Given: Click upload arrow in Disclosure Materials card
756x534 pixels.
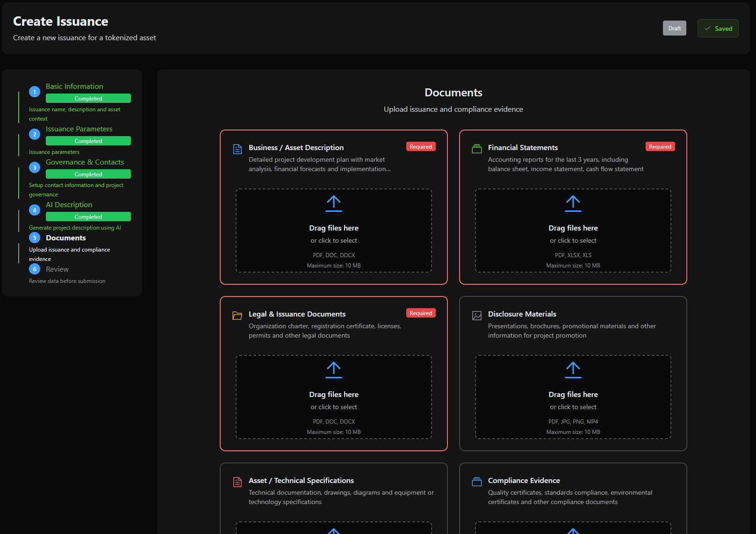Looking at the screenshot, I should 573,370.
